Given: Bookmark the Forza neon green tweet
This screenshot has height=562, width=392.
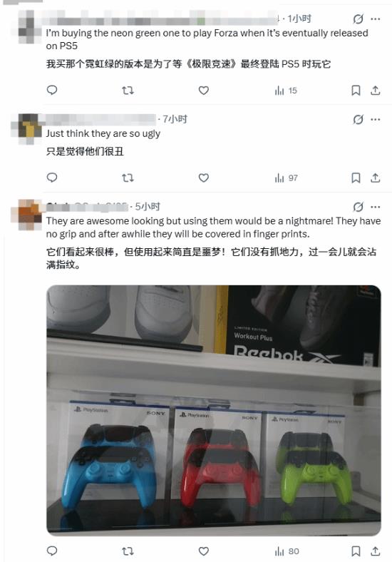Looking at the screenshot, I should pos(356,91).
